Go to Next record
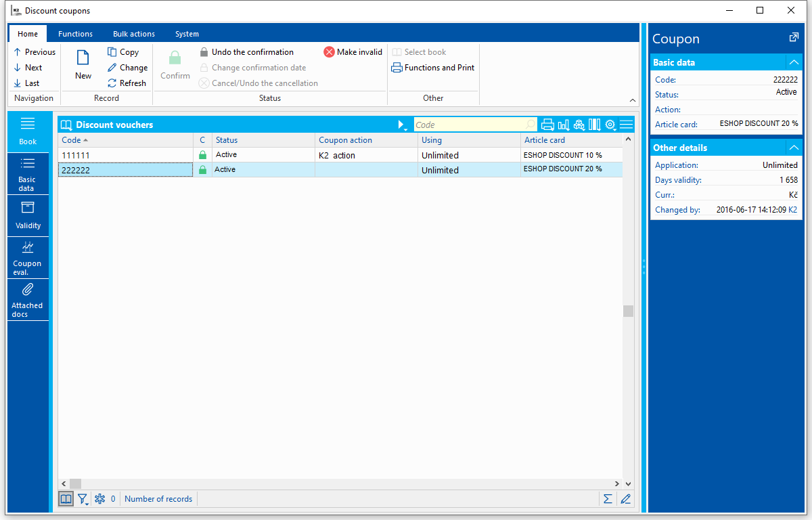Viewport: 812px width, 520px height. point(28,68)
